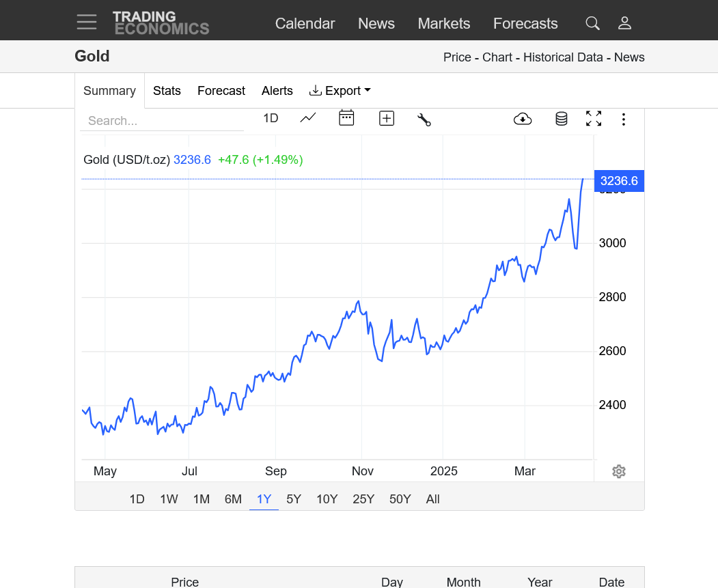
Task: Switch to the Forecast tab
Action: (221, 91)
